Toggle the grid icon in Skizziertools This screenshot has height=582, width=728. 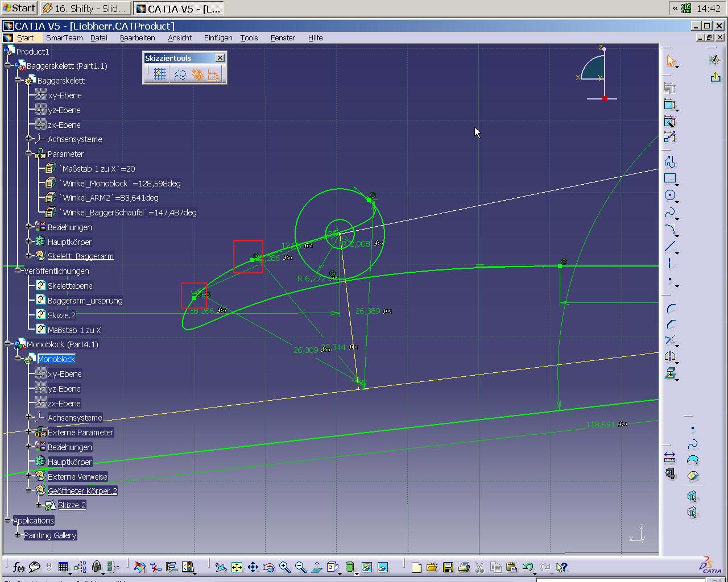coord(160,74)
